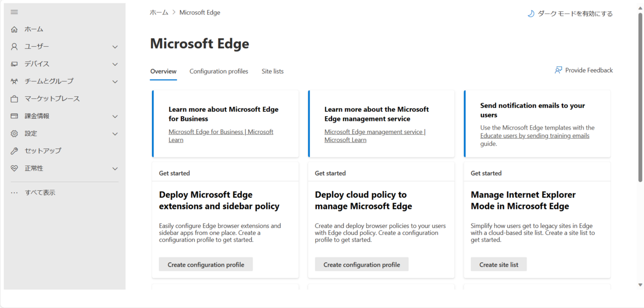Open the ホーム home icon

pyautogui.click(x=14, y=29)
